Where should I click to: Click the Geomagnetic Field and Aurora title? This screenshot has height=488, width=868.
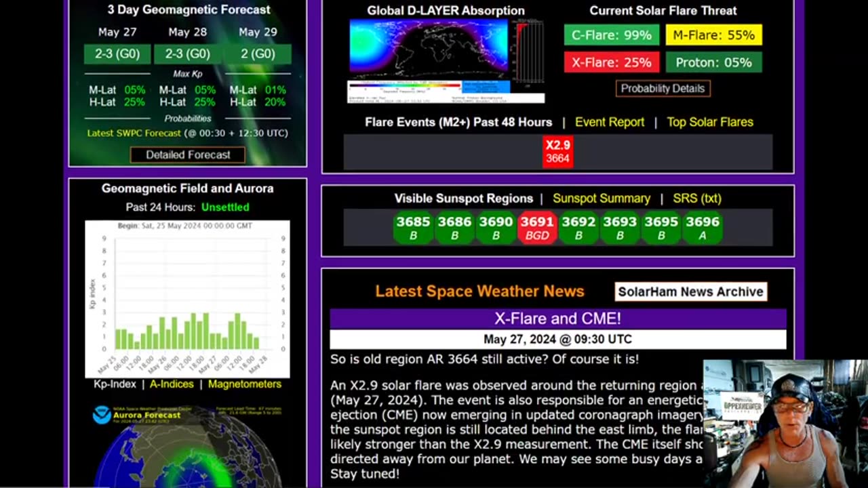click(x=188, y=188)
